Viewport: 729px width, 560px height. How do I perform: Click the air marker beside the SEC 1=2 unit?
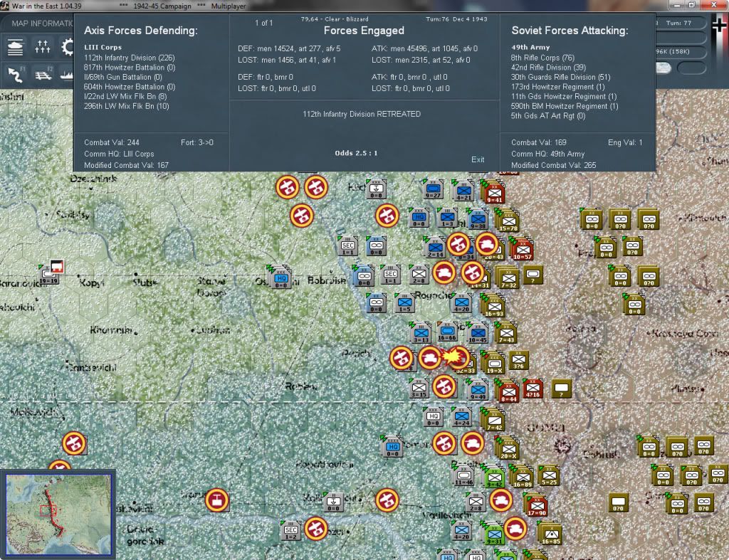[x=315, y=529]
